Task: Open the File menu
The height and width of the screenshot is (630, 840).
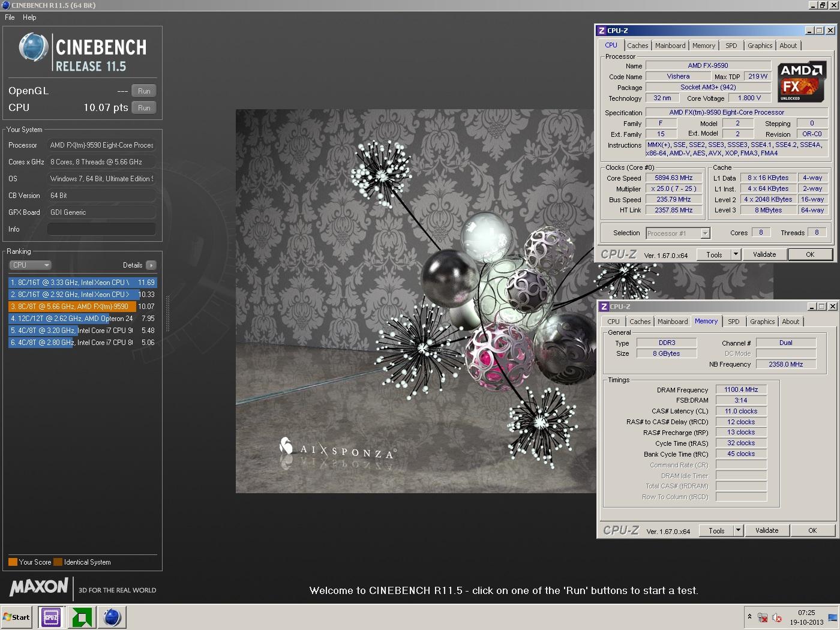Action: click(x=10, y=17)
